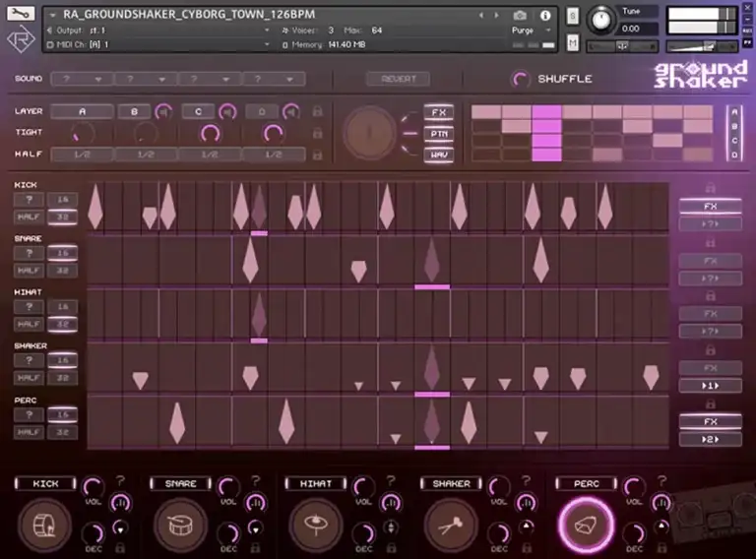Click the lock icon above Kick row FX
The image size is (756, 559).
click(710, 188)
